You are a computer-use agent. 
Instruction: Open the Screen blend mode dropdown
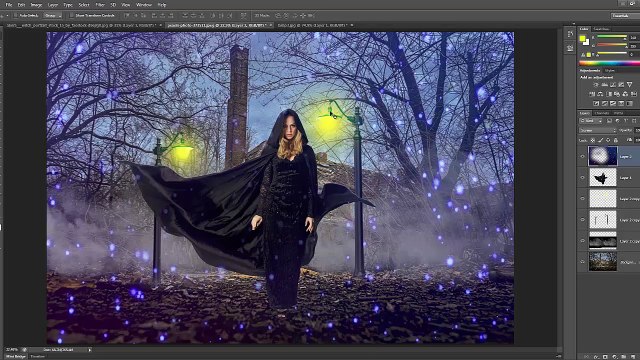point(598,130)
